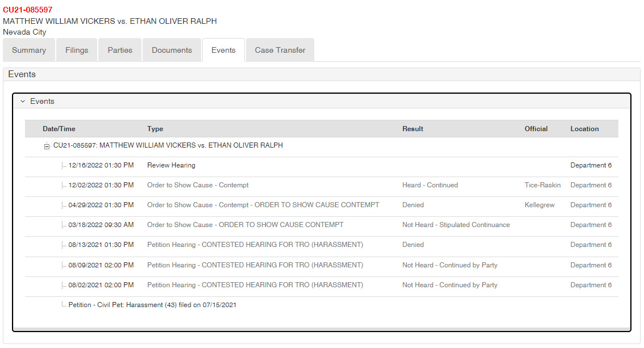Select the 03/18/2022 09:30 AM event date
This screenshot has height=348, width=644.
[101, 225]
